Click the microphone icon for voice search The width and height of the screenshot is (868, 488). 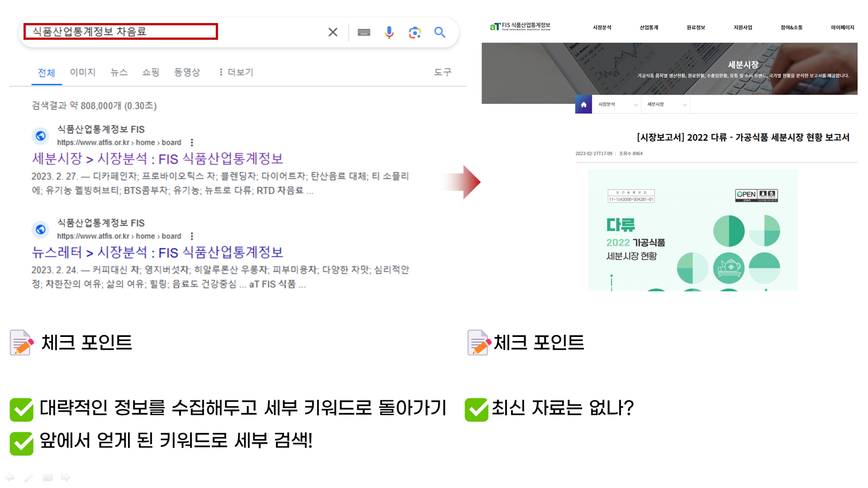click(x=389, y=32)
